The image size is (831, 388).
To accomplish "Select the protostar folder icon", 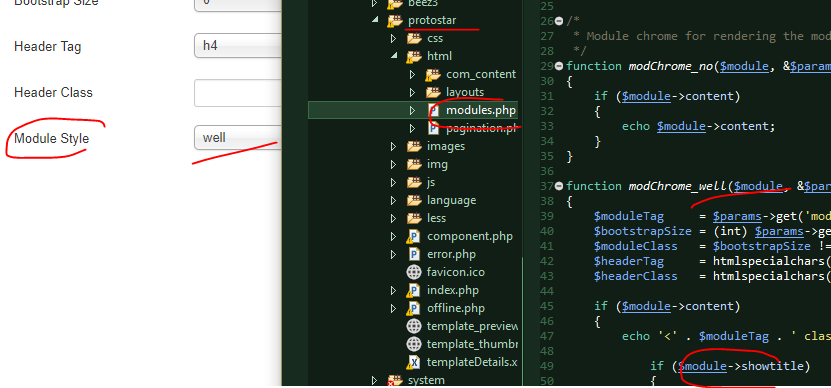I will (x=395, y=21).
